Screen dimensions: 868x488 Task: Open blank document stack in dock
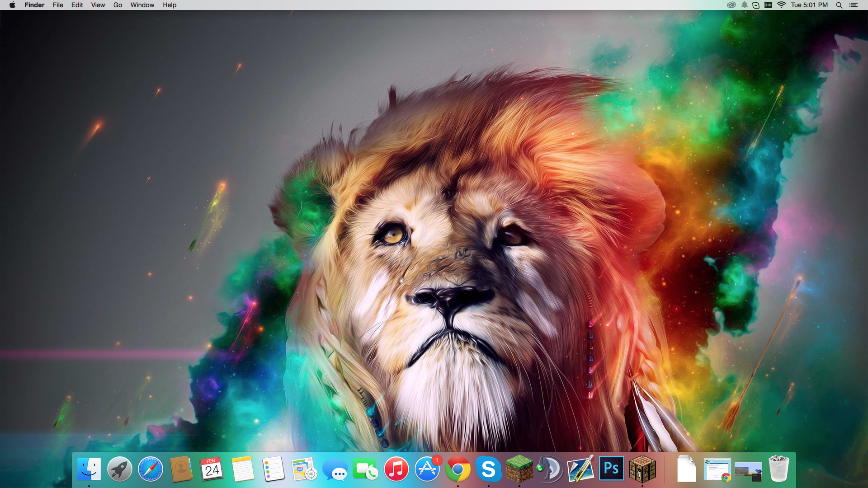coord(686,469)
